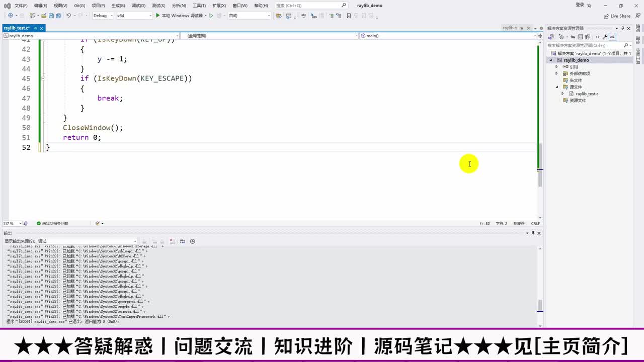Expand the 引用 references node
This screenshot has width=644, height=362.
point(556,67)
